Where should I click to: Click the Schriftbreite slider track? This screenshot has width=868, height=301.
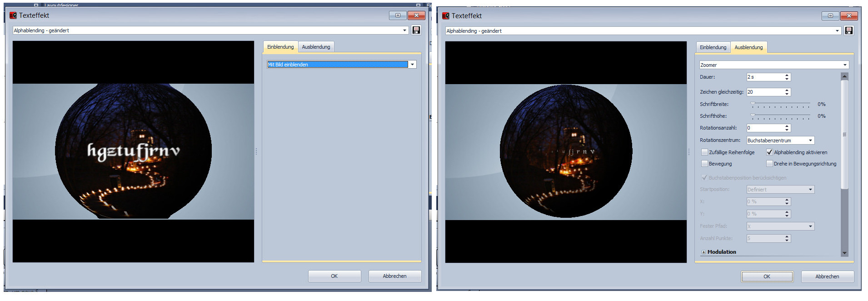pyautogui.click(x=780, y=105)
